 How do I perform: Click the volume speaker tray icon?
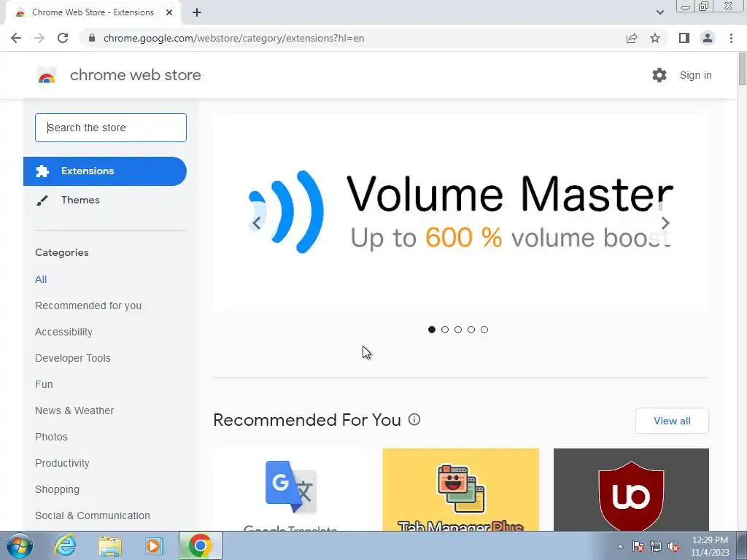(673, 546)
